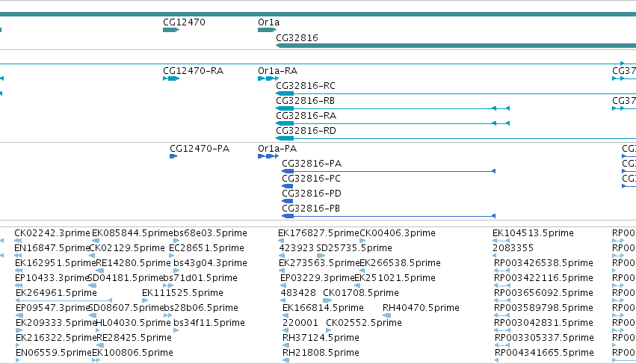Click the CG32816-RB exon block
The height and width of the screenshot is (364, 636).
click(285, 108)
